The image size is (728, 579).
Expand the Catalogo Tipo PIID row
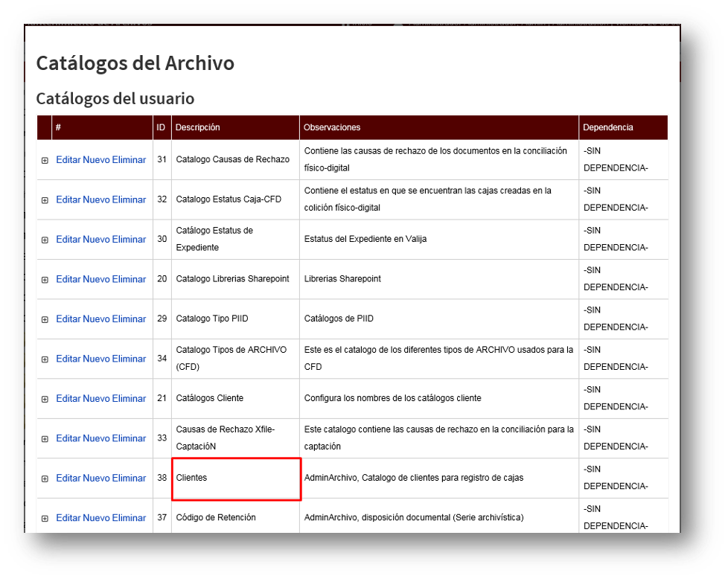[x=45, y=319]
